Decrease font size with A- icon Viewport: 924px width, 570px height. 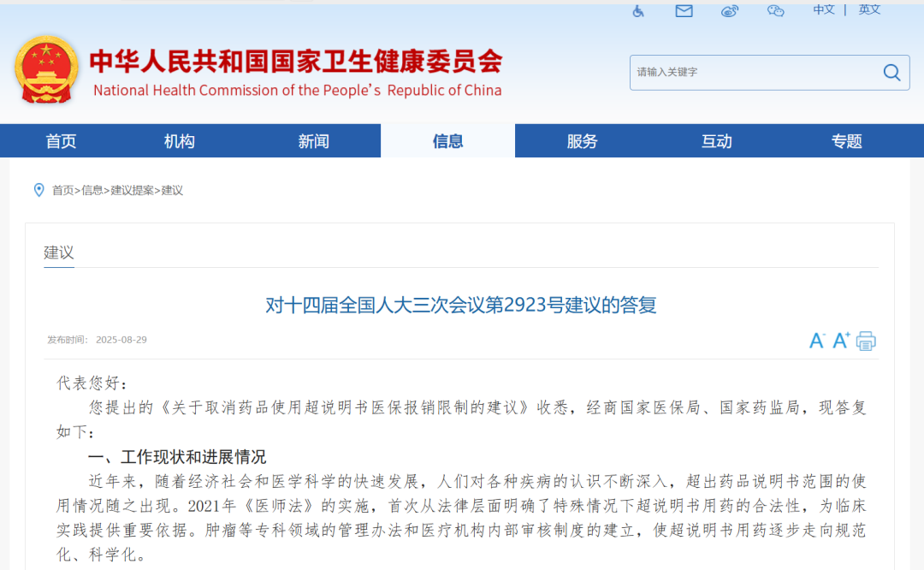pos(817,341)
